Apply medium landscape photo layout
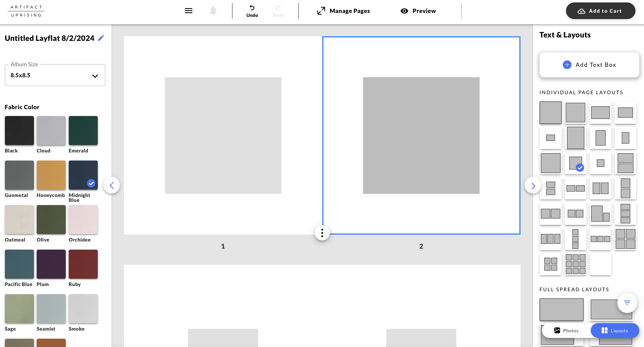This screenshot has width=644, height=347. click(600, 112)
